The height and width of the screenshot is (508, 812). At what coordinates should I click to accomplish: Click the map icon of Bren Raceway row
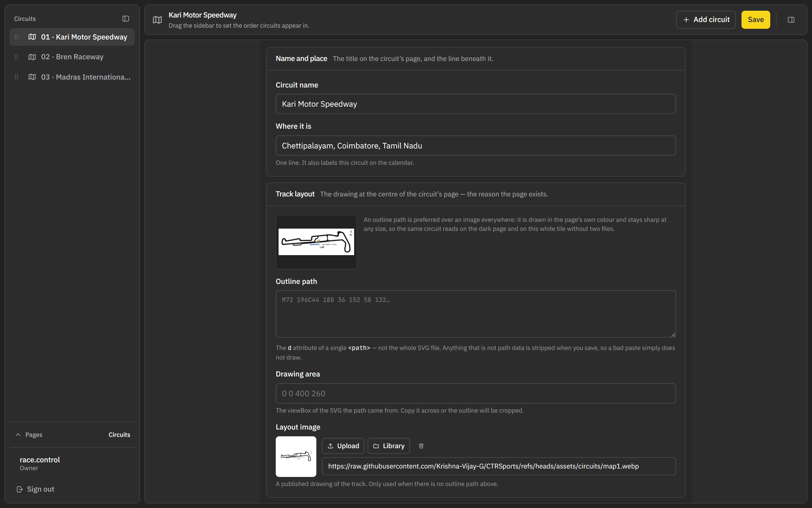[x=32, y=57]
